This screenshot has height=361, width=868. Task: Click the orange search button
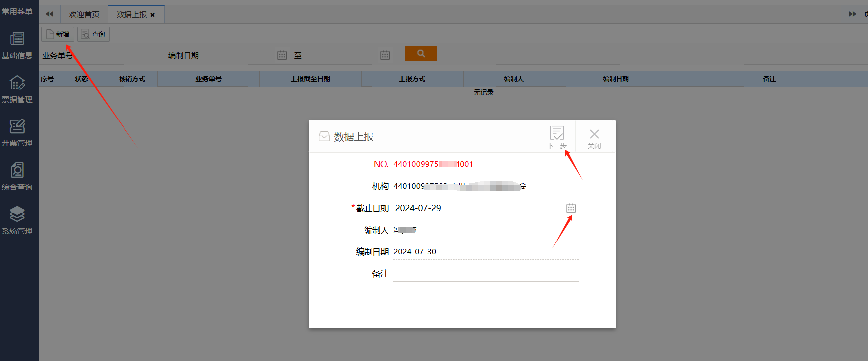421,54
